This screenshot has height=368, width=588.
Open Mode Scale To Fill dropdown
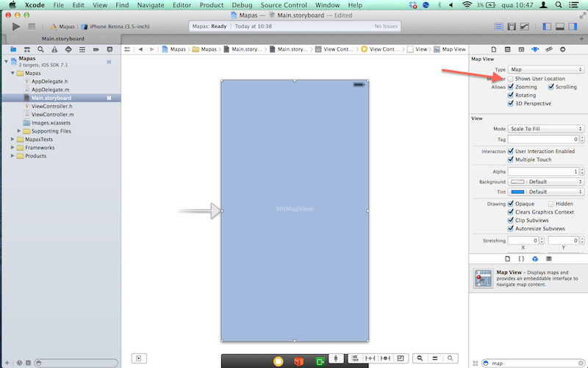coord(545,129)
